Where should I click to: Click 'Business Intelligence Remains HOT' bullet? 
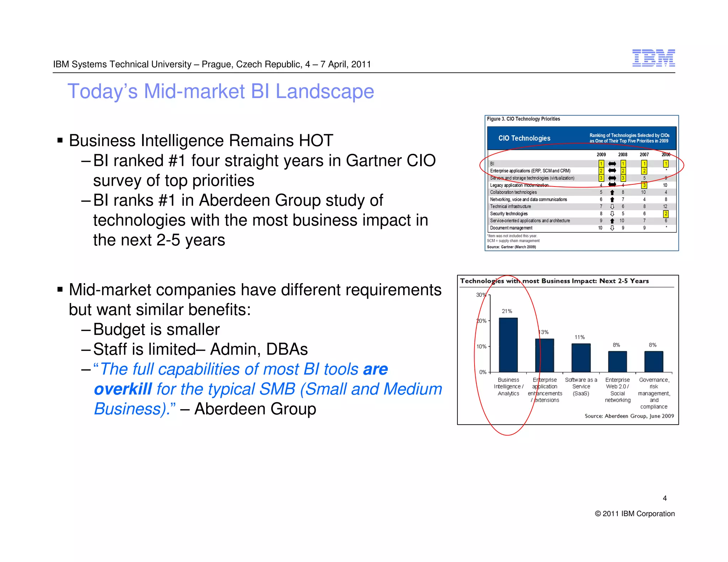point(201,141)
